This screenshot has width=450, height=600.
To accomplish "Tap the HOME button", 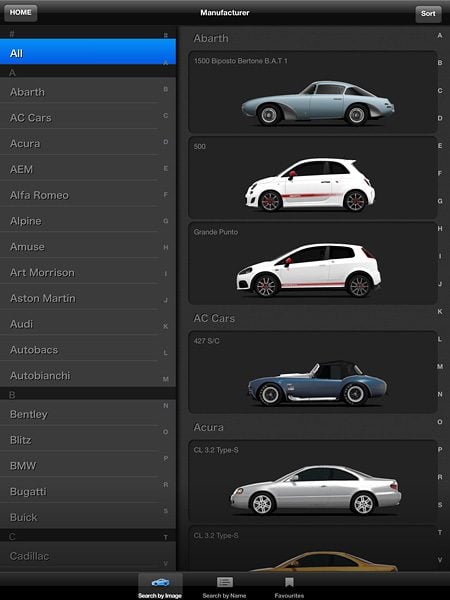I will coord(21,13).
